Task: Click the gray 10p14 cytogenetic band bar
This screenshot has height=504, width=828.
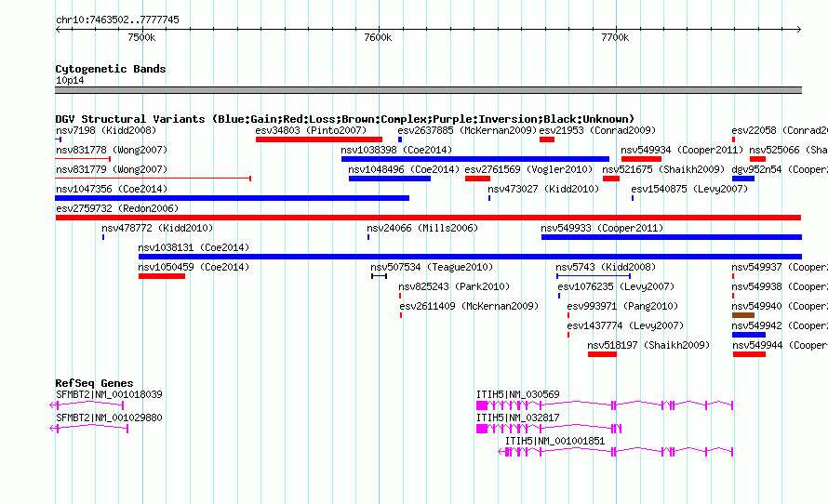Action: pyautogui.click(x=428, y=90)
